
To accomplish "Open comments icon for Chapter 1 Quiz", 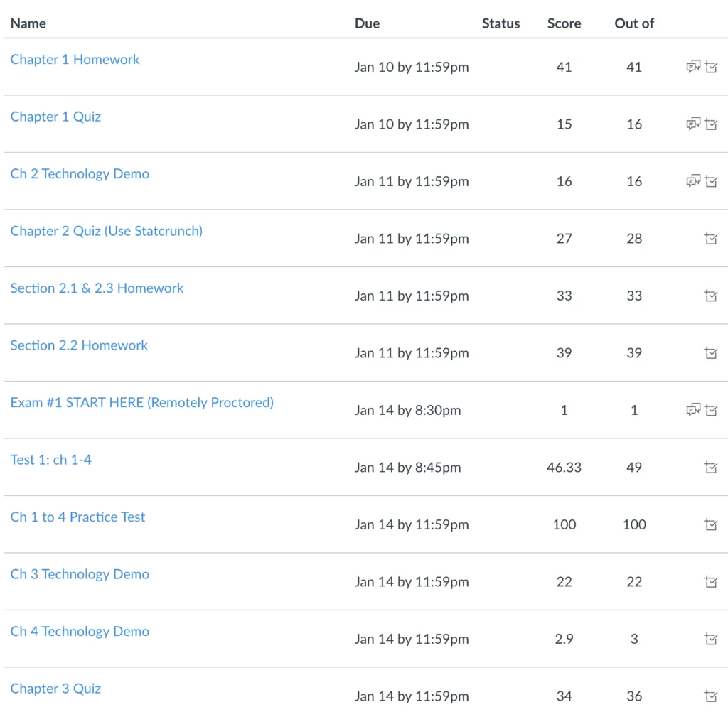I will click(x=693, y=124).
